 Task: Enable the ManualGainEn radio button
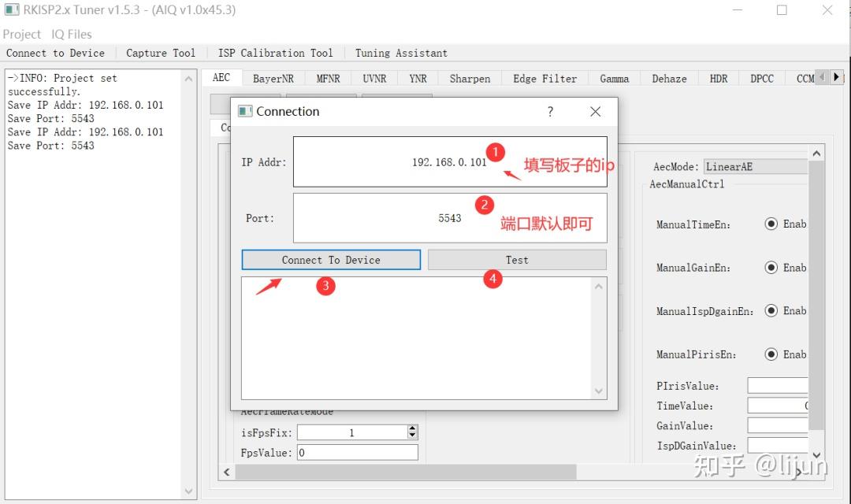pos(771,267)
